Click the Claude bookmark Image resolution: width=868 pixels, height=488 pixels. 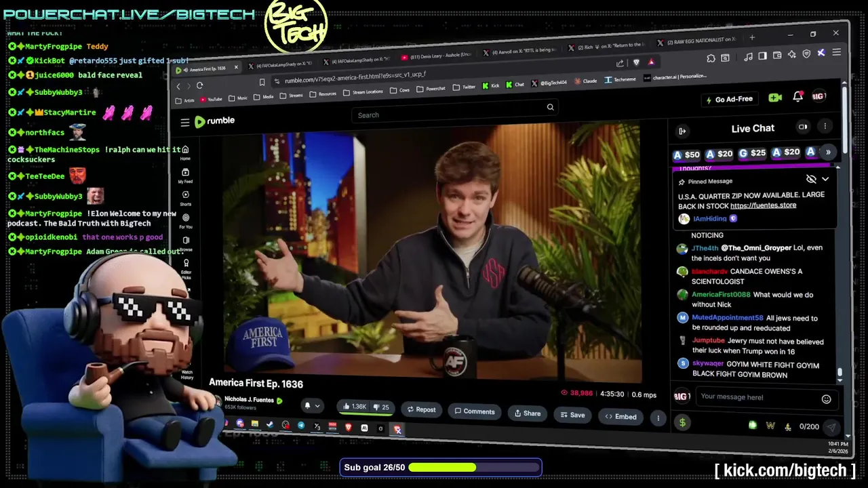pyautogui.click(x=586, y=81)
